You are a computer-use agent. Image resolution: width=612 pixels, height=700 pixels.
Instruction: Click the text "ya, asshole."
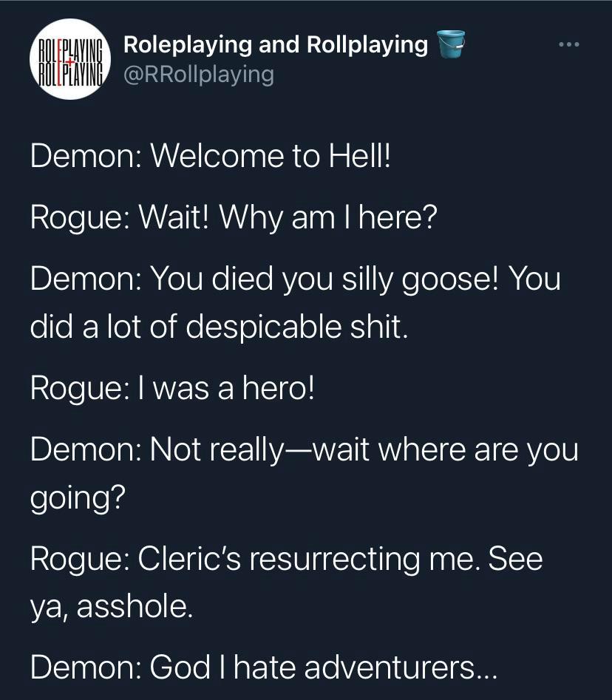coord(112,606)
